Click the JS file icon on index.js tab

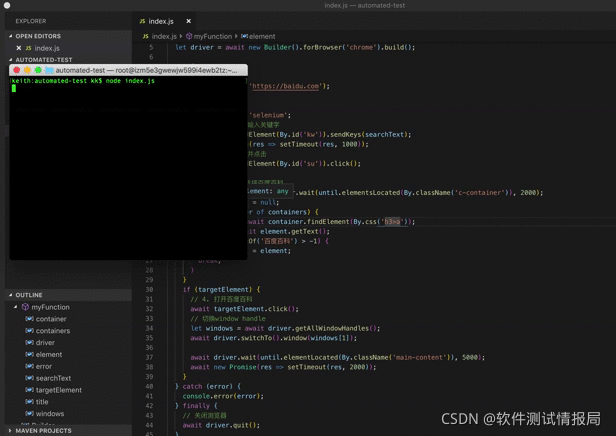tap(143, 21)
